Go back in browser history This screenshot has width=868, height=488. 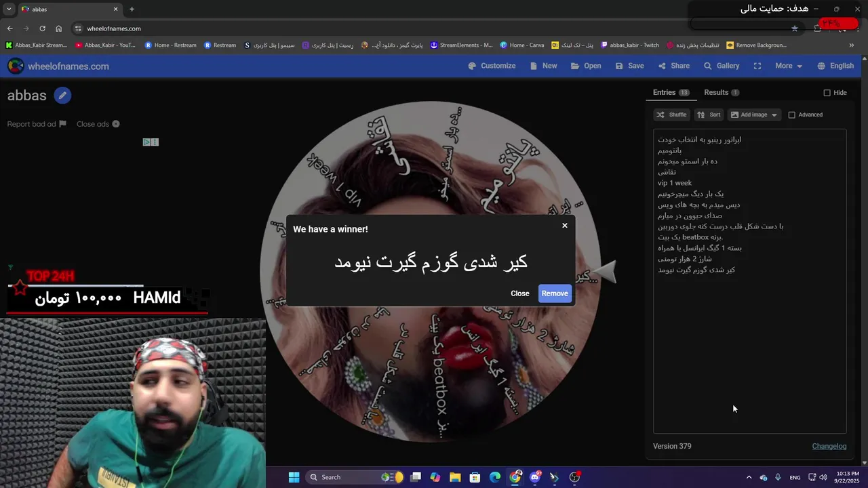[x=9, y=28]
